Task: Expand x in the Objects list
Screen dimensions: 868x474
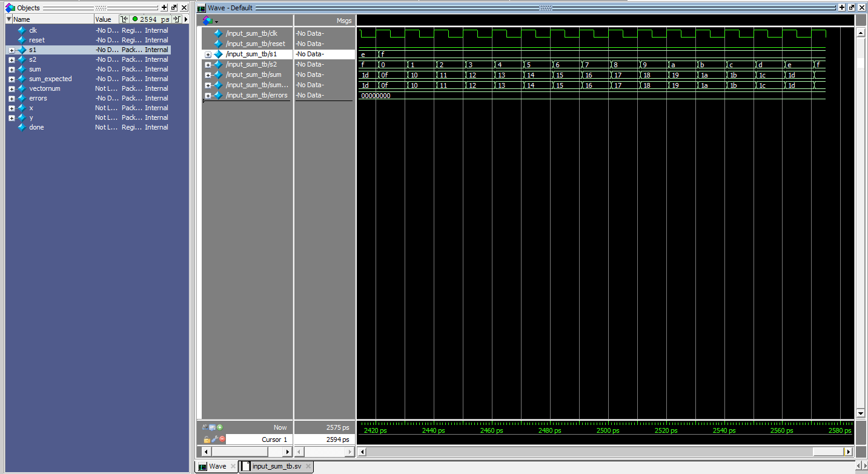Action: [x=12, y=108]
